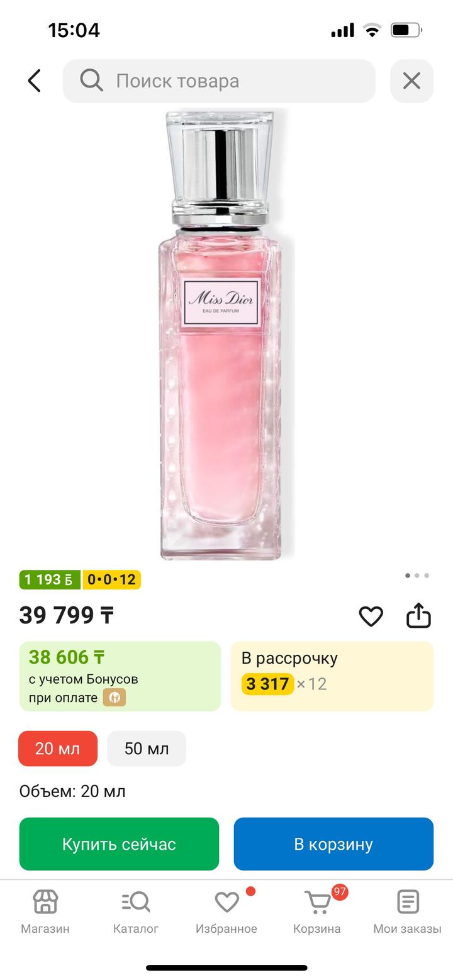Click the В корзину button
The height and width of the screenshot is (980, 453).
333,844
